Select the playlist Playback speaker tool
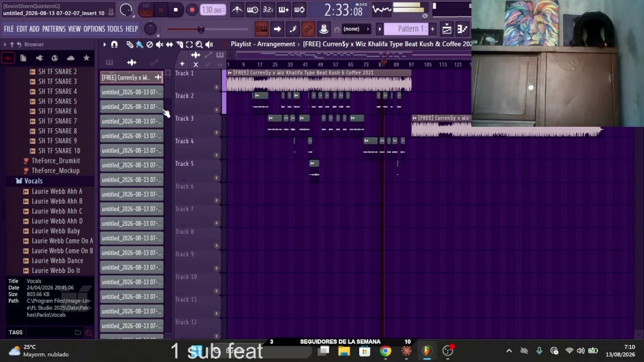This screenshot has height=362, width=644. pyautogui.click(x=209, y=45)
